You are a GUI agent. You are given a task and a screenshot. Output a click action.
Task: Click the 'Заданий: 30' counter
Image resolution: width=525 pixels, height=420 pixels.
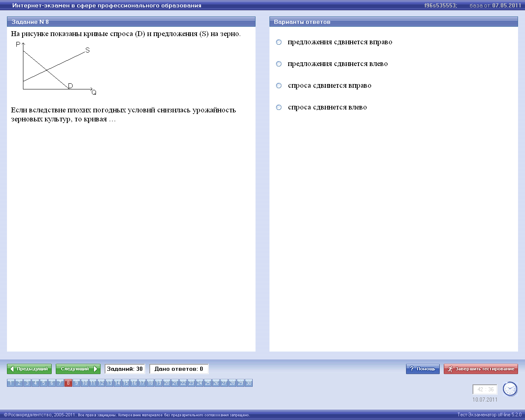pyautogui.click(x=125, y=369)
